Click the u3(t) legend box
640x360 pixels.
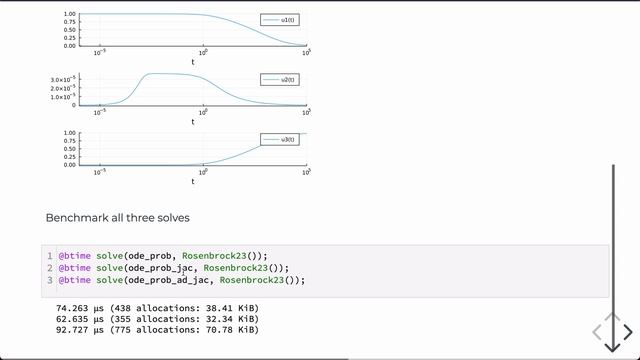[x=280, y=140]
